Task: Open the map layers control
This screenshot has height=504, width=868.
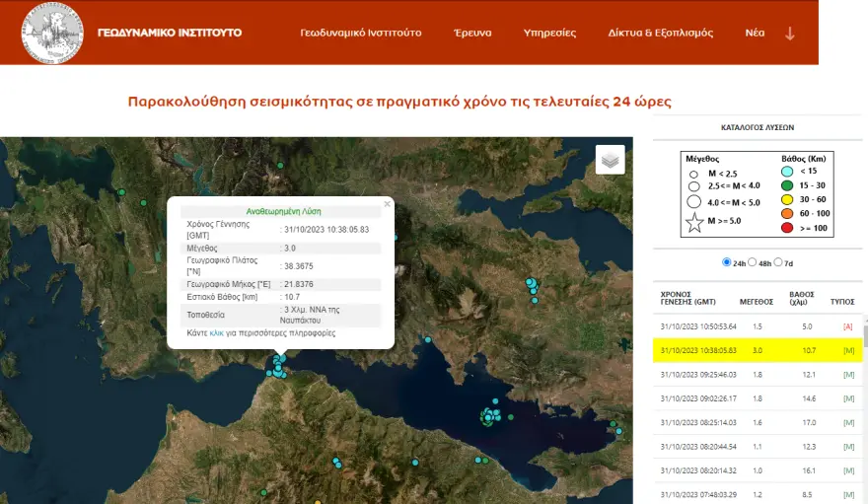Action: (610, 160)
